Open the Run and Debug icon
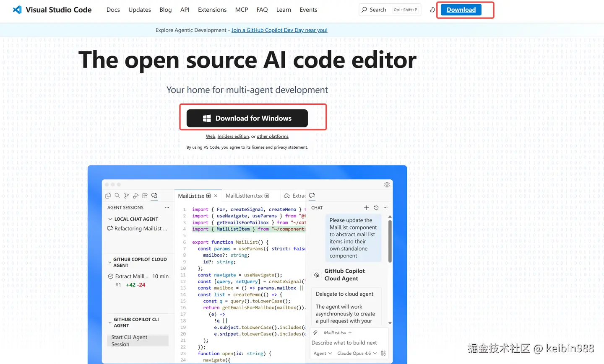 coord(136,196)
